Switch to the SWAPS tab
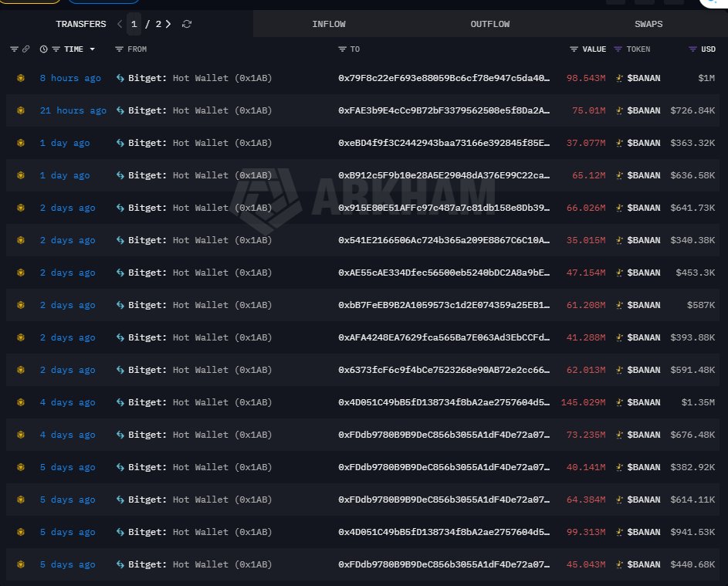Screen dimensions: 728x586 tap(648, 24)
